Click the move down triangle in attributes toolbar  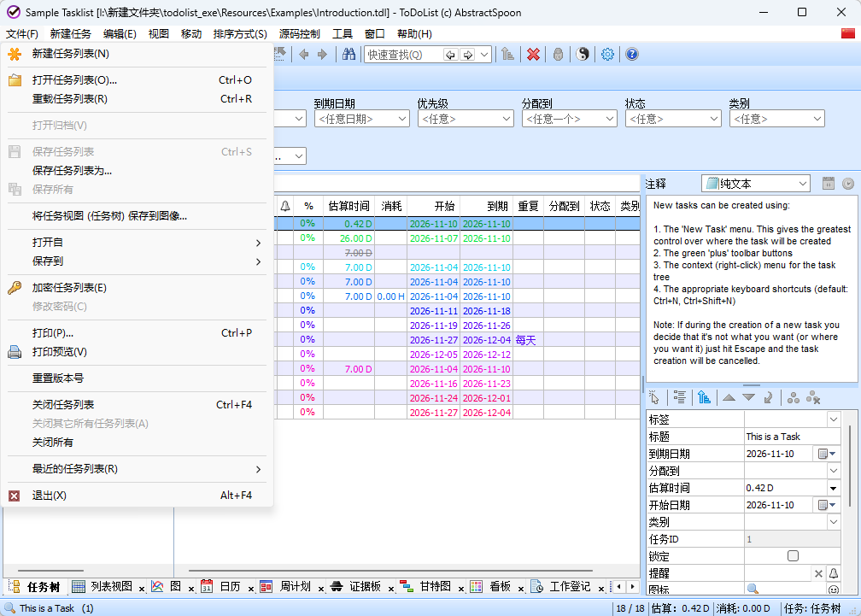tap(748, 397)
